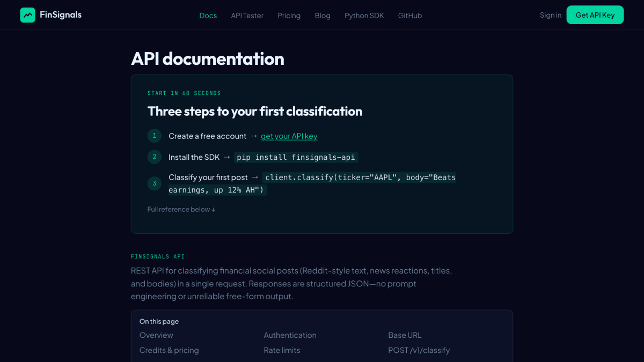Click the 'Install the SDK' step text
The width and height of the screenshot is (644, 362).
pos(194,157)
